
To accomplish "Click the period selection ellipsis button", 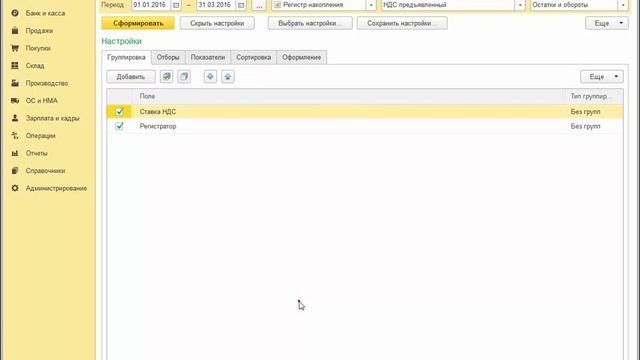I will (x=259, y=5).
